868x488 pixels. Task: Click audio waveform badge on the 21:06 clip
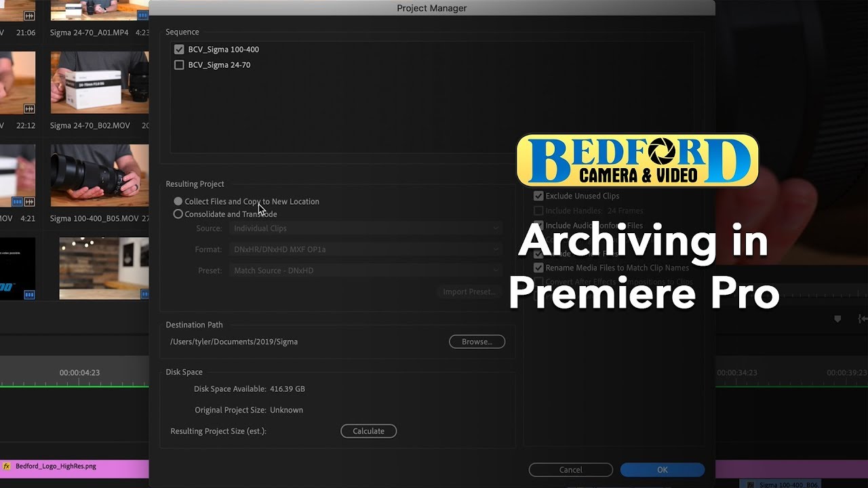tap(29, 16)
